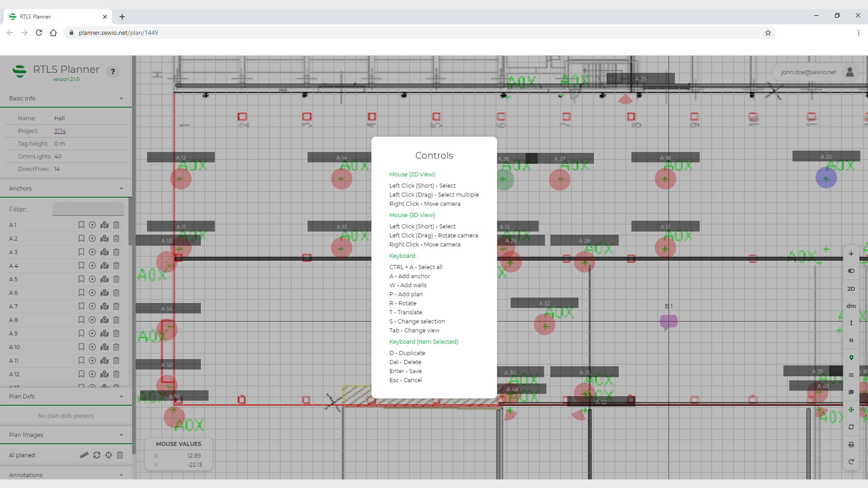Click the comment bubble annotation icon
Image resolution: width=868 pixels, height=488 pixels.
851,392
